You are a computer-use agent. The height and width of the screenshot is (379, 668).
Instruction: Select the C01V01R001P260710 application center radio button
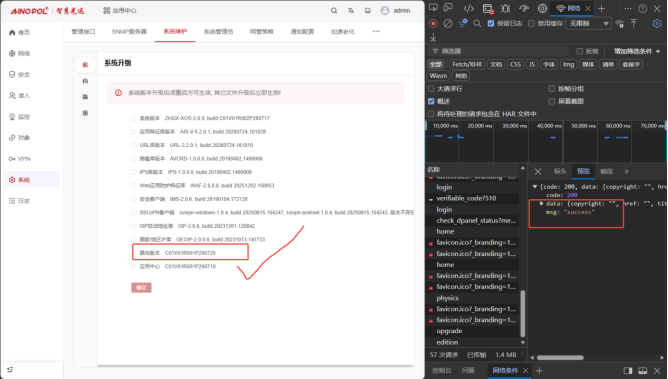[x=134, y=267]
